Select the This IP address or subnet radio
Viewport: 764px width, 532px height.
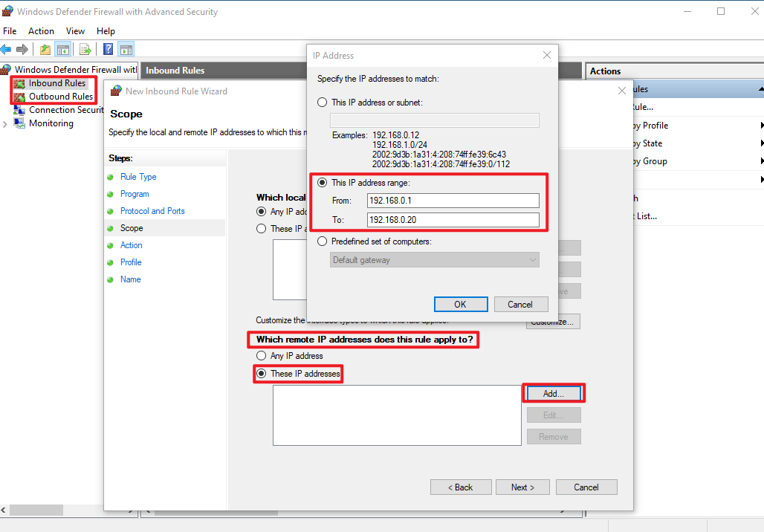[321, 102]
